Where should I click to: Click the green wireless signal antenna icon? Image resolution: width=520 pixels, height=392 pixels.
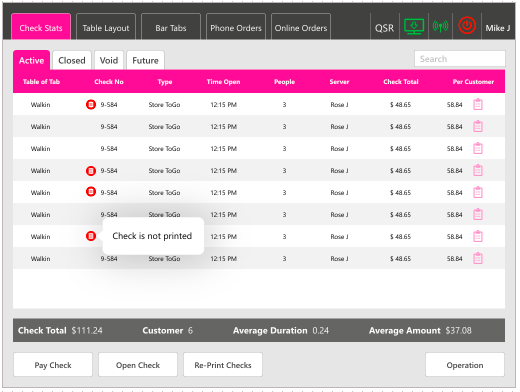pyautogui.click(x=440, y=26)
